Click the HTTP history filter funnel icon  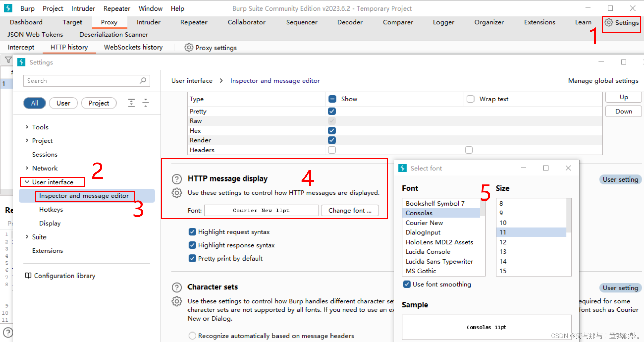pyautogui.click(x=8, y=60)
